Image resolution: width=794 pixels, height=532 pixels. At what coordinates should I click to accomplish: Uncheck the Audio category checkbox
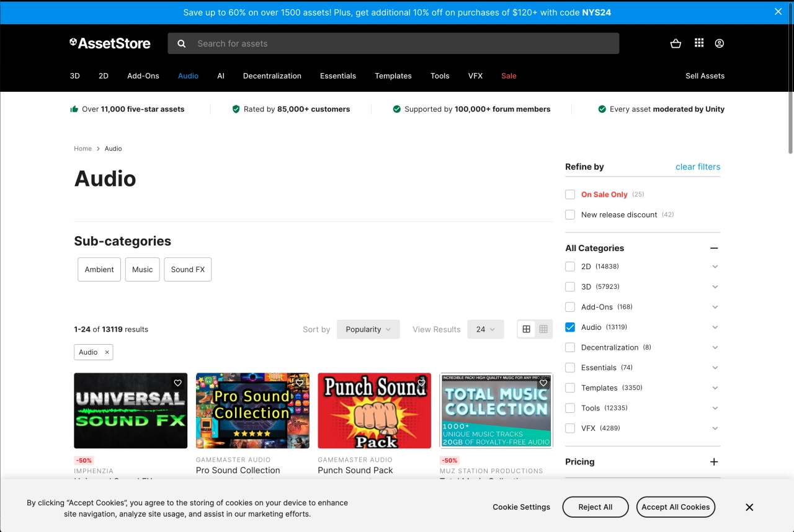point(570,327)
